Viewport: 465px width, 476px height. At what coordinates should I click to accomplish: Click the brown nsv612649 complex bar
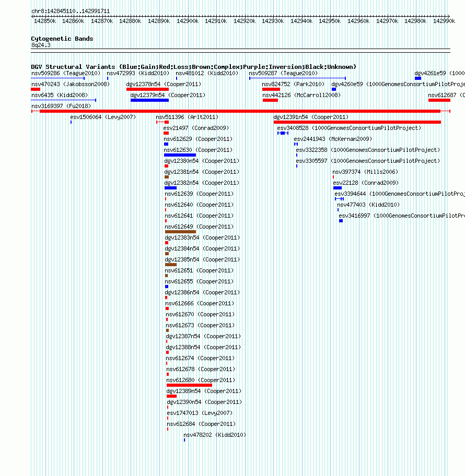pyautogui.click(x=181, y=232)
